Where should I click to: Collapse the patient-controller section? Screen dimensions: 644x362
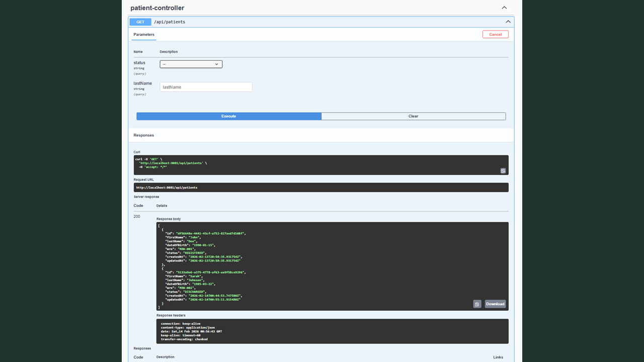pyautogui.click(x=504, y=8)
